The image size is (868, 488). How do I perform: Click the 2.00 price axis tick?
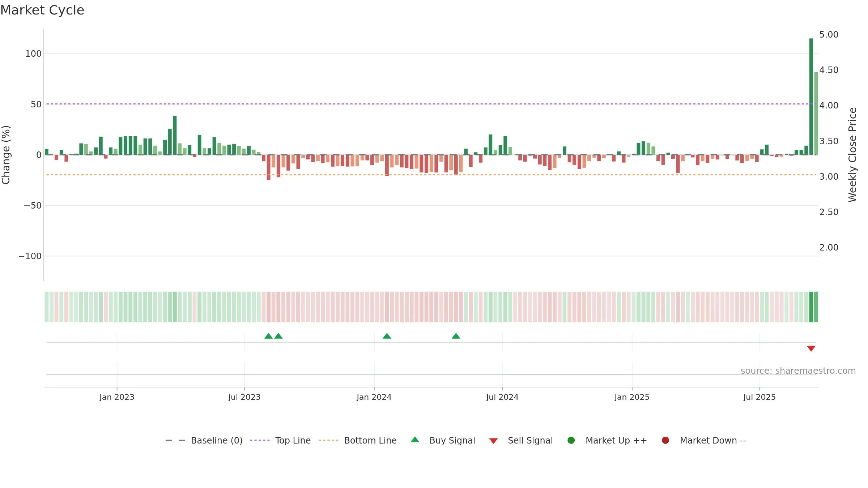829,248
